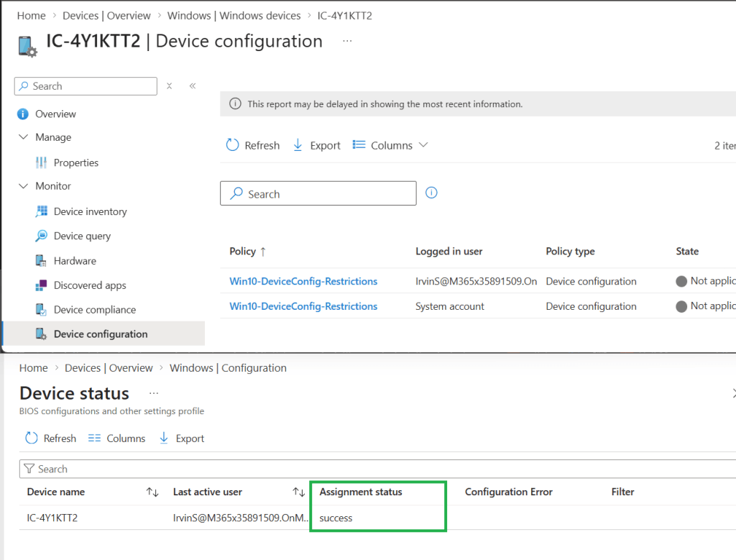Collapse the Manage section
Viewport: 736px width, 560px height.
[x=23, y=137]
